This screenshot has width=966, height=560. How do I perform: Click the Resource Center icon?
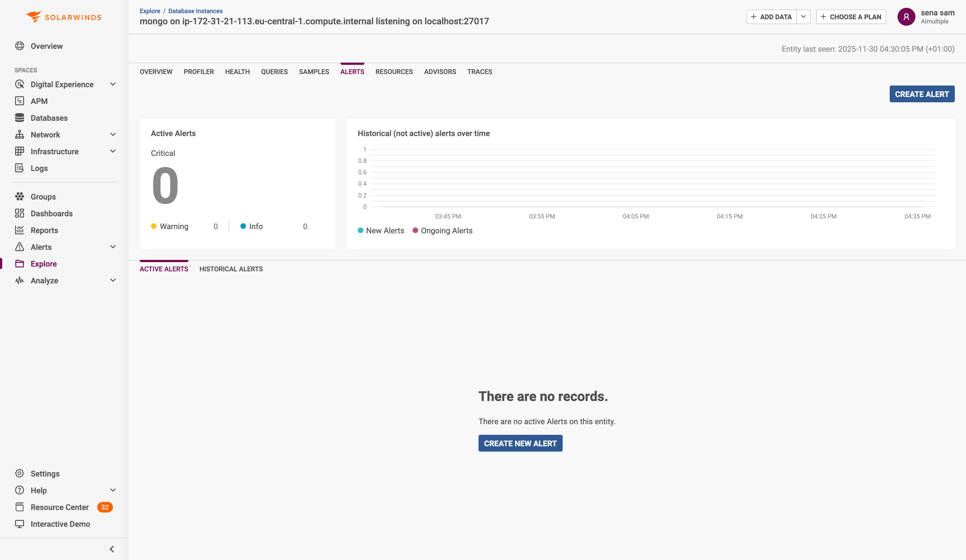coord(20,507)
